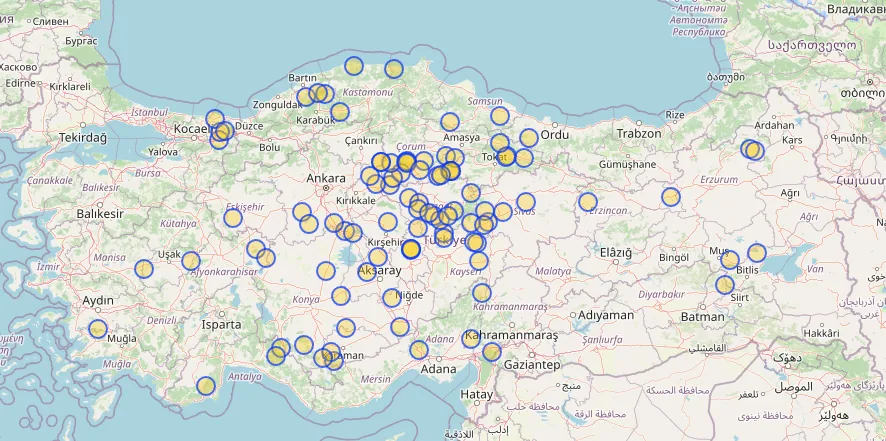The height and width of the screenshot is (441, 886).
Task: Click the marker left of Uşak
Action: point(144,268)
